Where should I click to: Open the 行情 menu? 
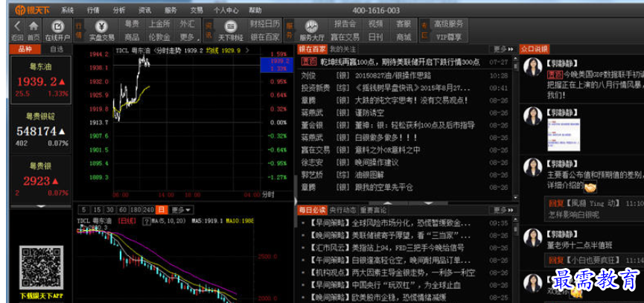[93, 10]
